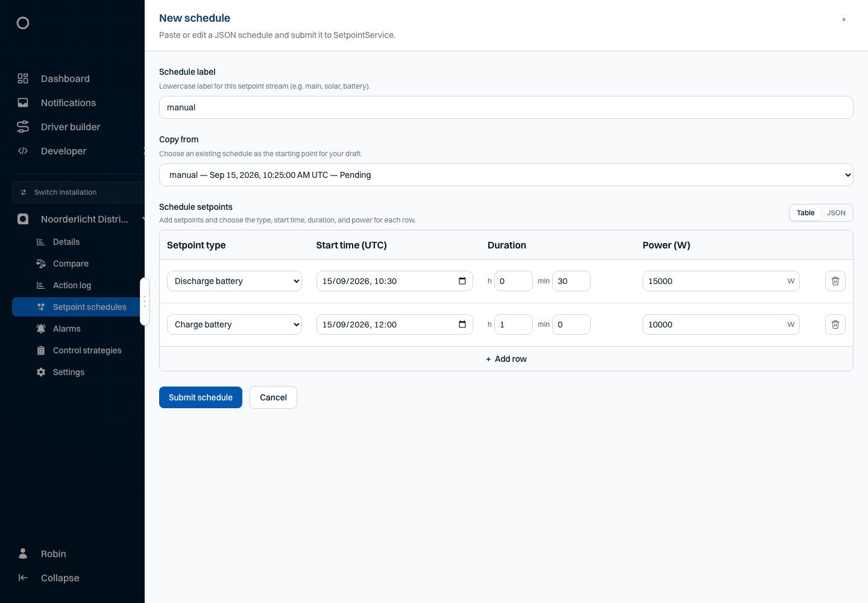Expand the Noorderlicht installation menu
Viewport: 868px width, 603px height.
click(x=143, y=219)
